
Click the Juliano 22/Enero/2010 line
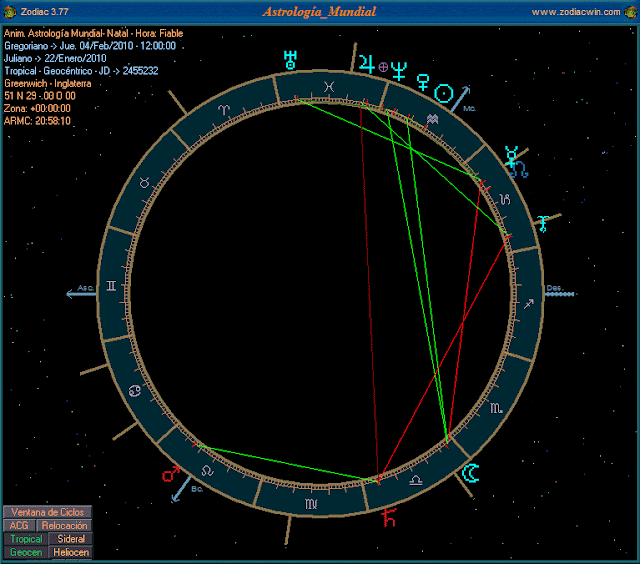pos(55,58)
